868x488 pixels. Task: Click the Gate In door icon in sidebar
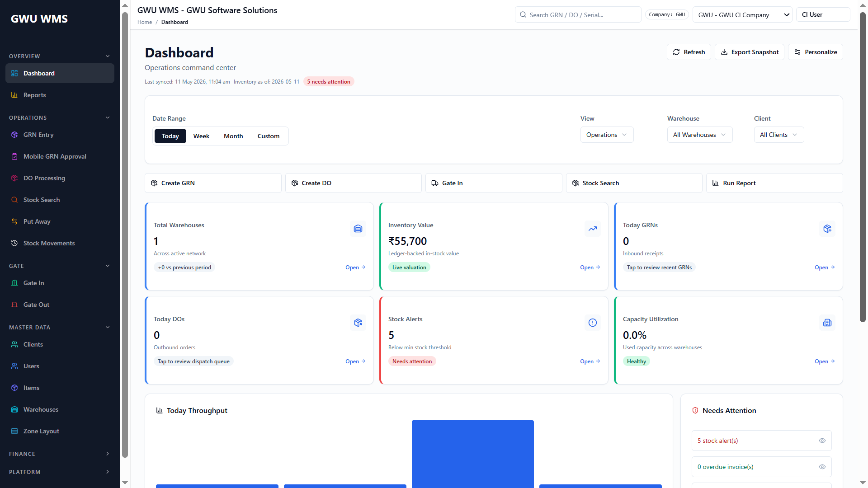(14, 283)
